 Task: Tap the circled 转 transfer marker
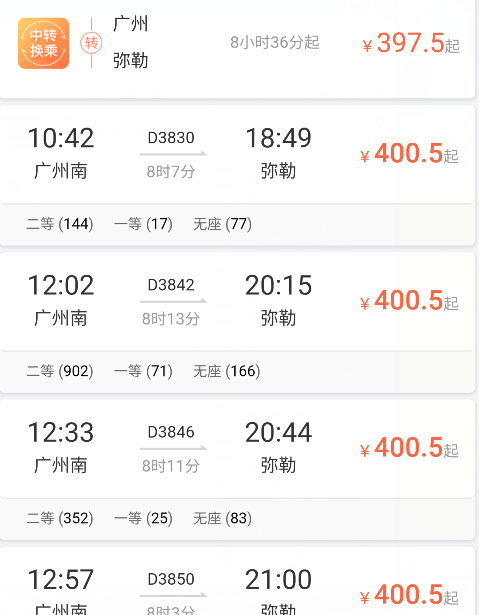91,43
